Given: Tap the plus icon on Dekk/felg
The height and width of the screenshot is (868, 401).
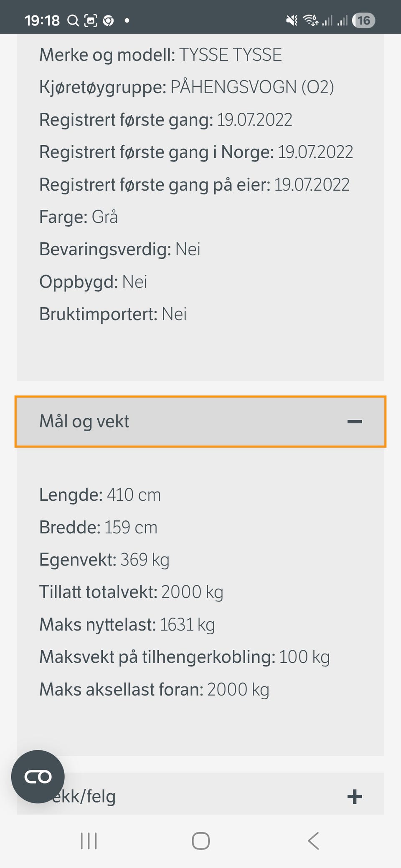Looking at the screenshot, I should (x=355, y=796).
